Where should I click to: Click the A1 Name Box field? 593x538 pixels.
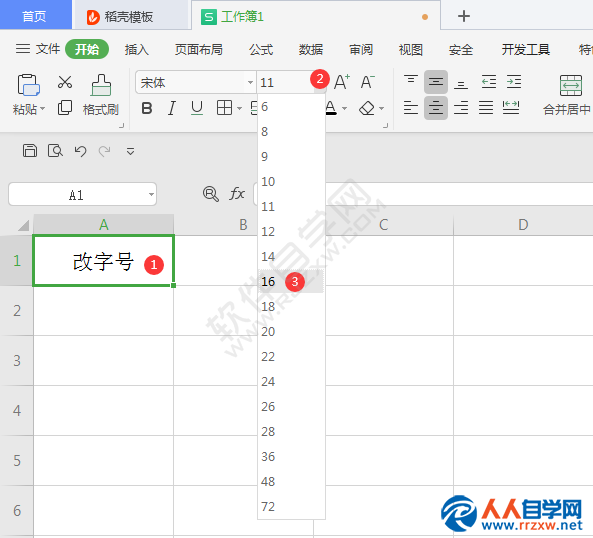[x=82, y=194]
